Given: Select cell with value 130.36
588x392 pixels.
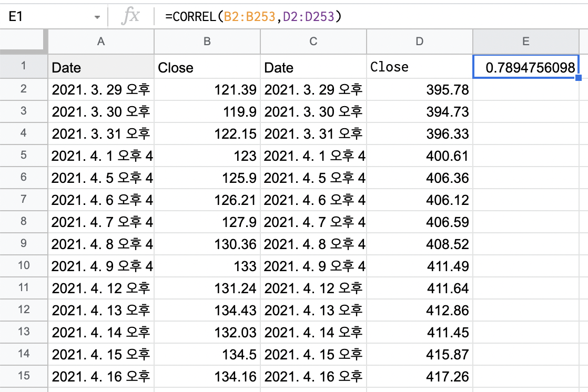Looking at the screenshot, I should point(207,244).
